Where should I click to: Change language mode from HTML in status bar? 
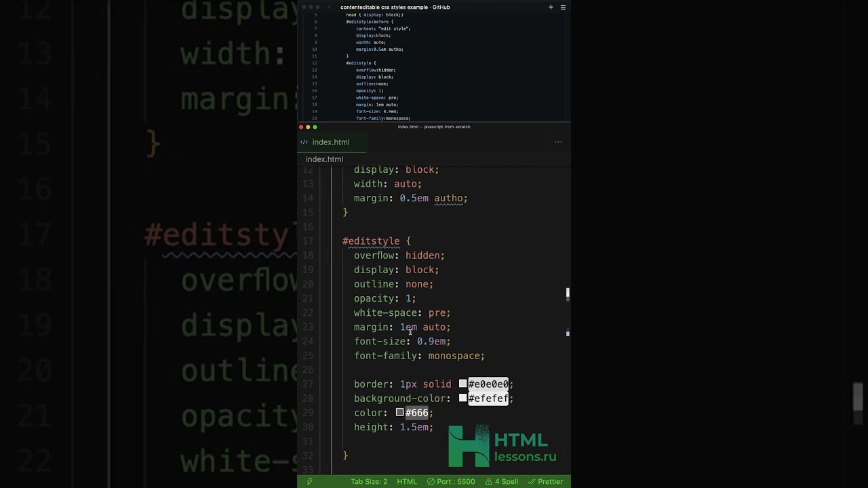coord(407,481)
